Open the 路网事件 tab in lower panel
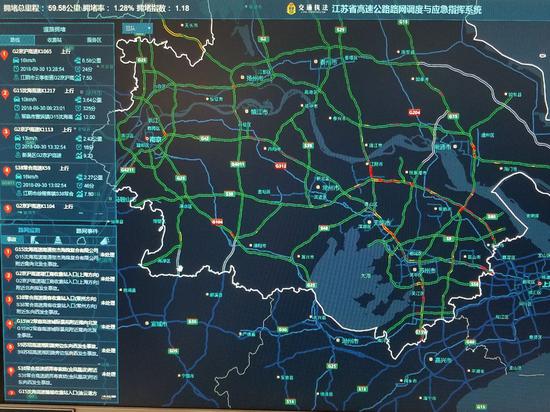This screenshot has width=550, height=412. coord(86,231)
